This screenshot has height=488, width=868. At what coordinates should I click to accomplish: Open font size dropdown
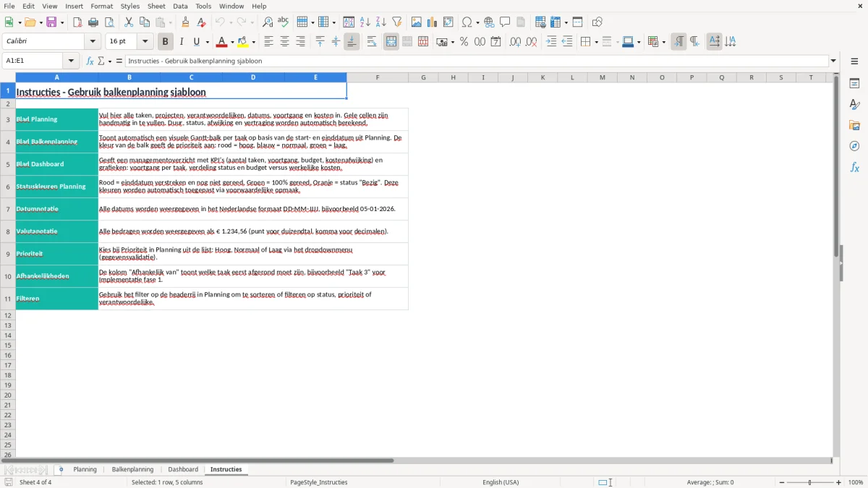point(145,42)
